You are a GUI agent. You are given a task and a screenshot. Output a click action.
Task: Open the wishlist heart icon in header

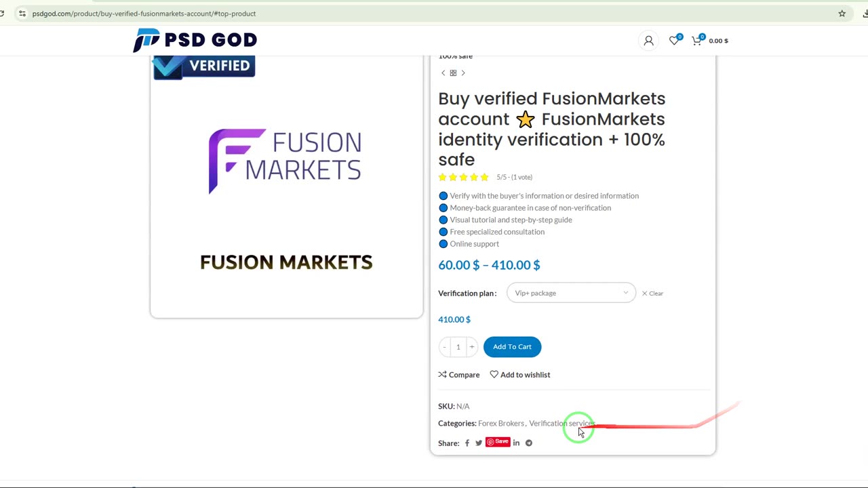[x=674, y=41]
